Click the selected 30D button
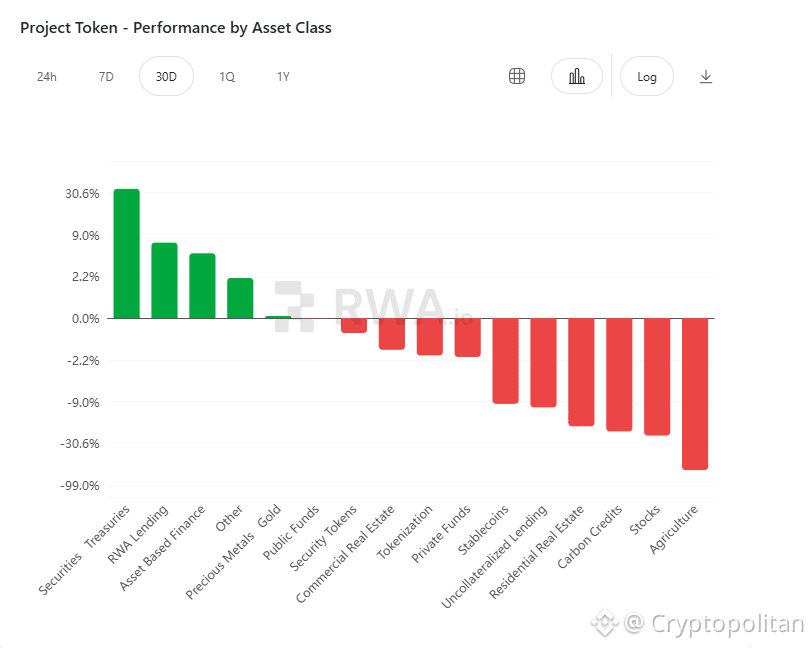 tap(166, 75)
